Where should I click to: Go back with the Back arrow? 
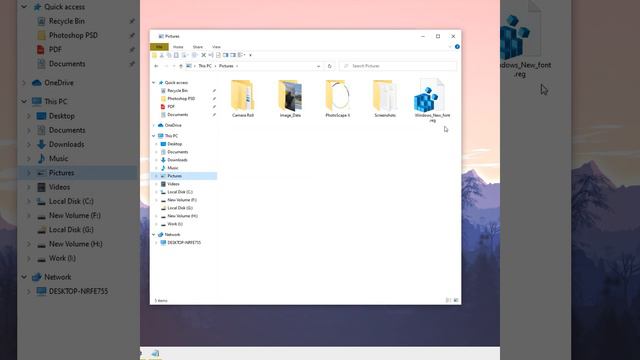156,66
